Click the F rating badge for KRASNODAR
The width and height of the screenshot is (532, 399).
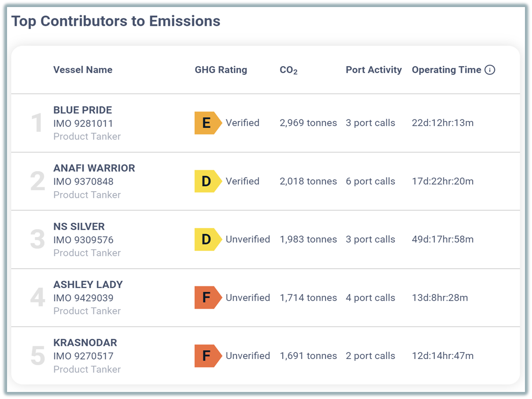pos(207,356)
